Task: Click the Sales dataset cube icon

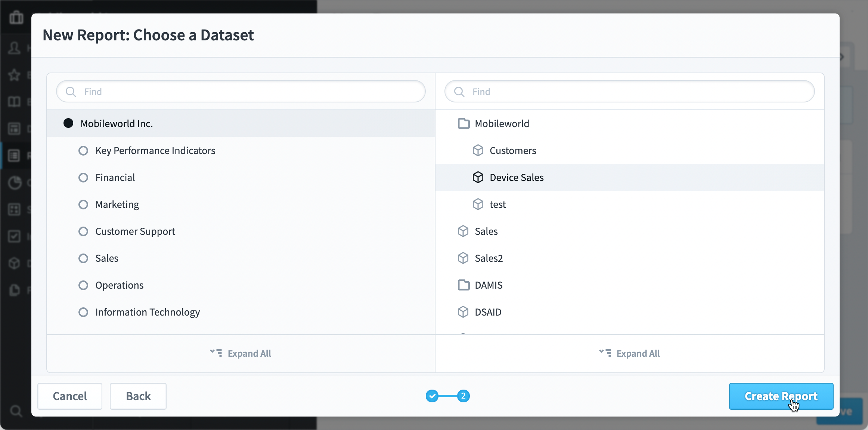Action: 463,231
